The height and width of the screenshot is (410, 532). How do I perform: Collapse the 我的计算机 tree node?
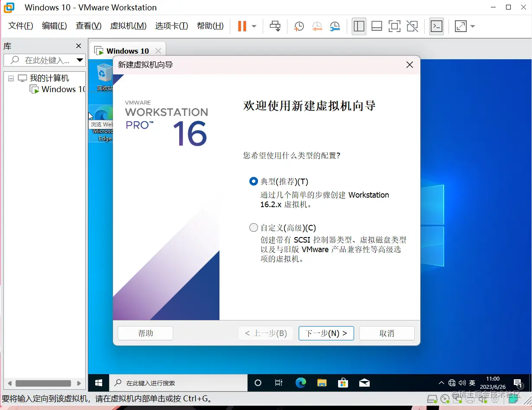click(11, 78)
